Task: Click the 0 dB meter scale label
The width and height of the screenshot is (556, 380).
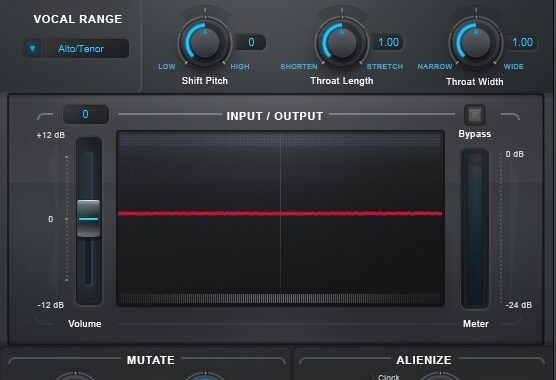Action: coord(515,154)
